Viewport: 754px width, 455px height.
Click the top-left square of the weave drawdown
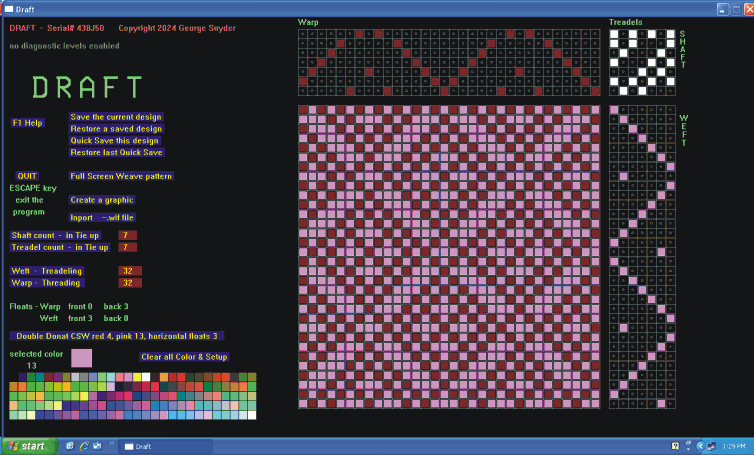(x=304, y=110)
